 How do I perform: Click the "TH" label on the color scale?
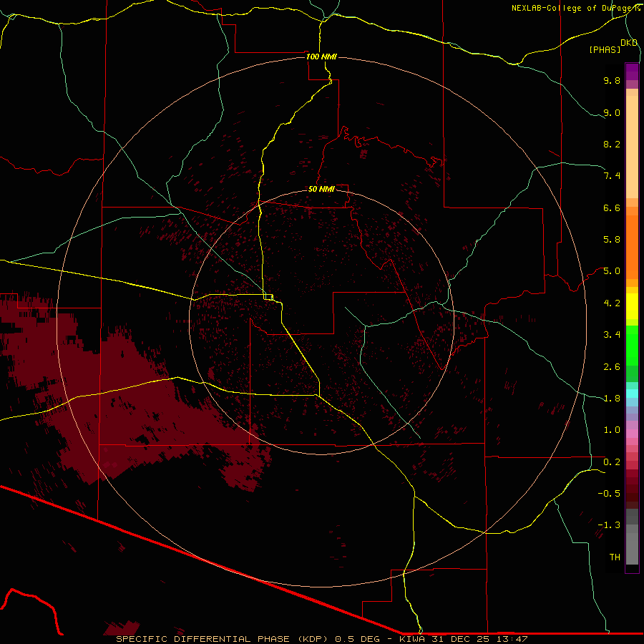click(x=615, y=557)
